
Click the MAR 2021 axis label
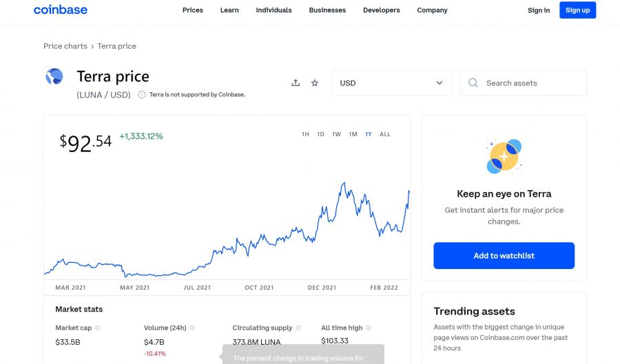click(x=70, y=288)
